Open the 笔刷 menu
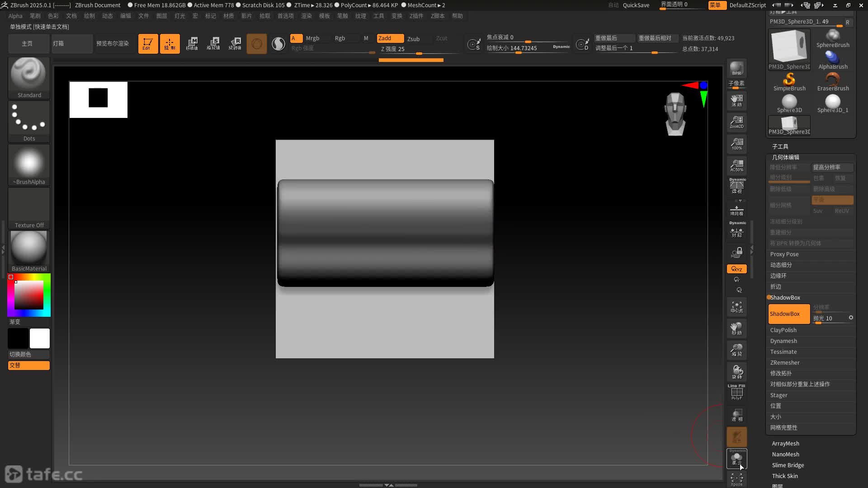This screenshot has width=868, height=488. point(35,16)
